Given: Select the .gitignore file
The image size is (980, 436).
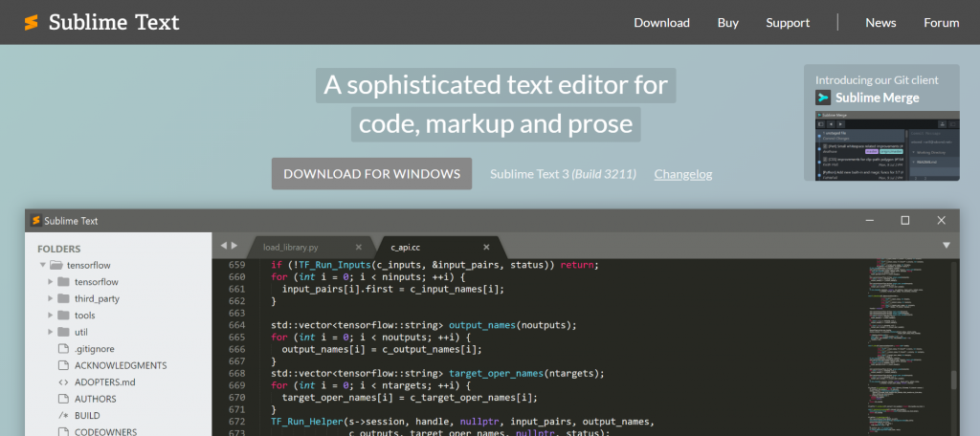Looking at the screenshot, I should pyautogui.click(x=95, y=349).
